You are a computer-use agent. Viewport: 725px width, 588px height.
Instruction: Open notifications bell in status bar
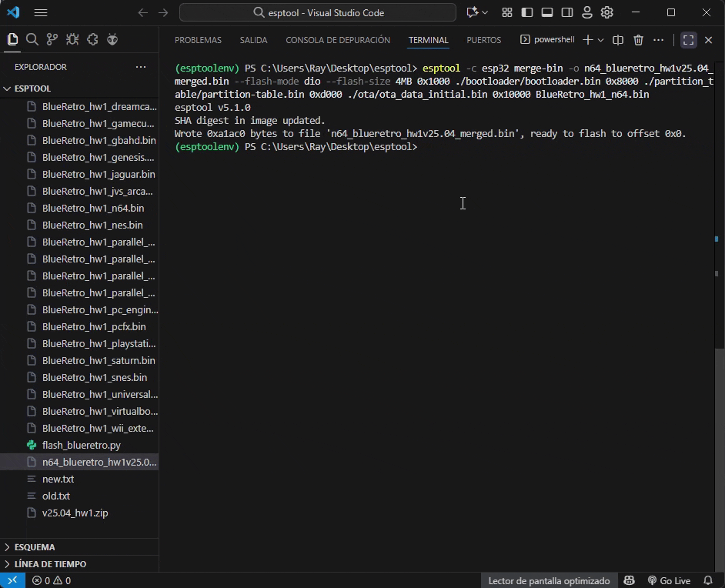[709, 580]
